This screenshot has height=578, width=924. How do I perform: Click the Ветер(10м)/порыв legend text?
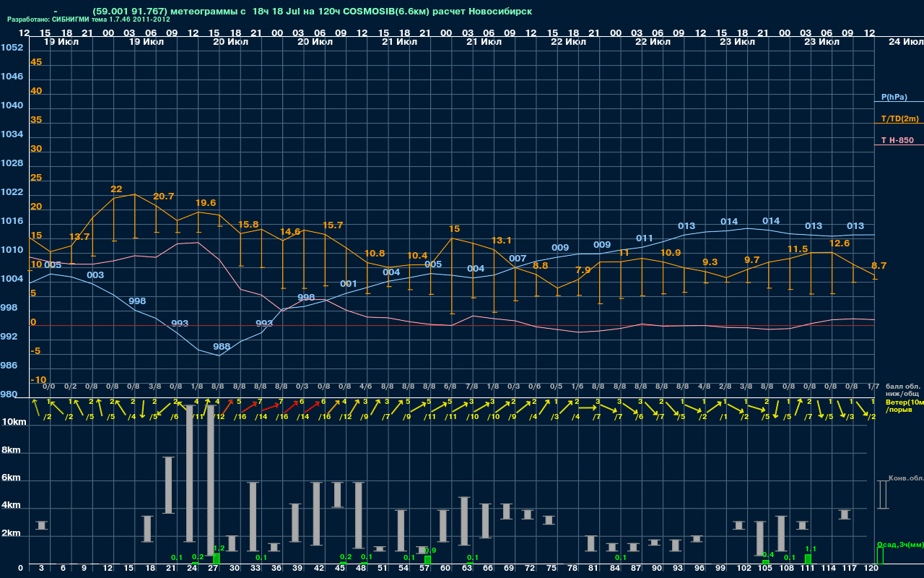pyautogui.click(x=905, y=405)
